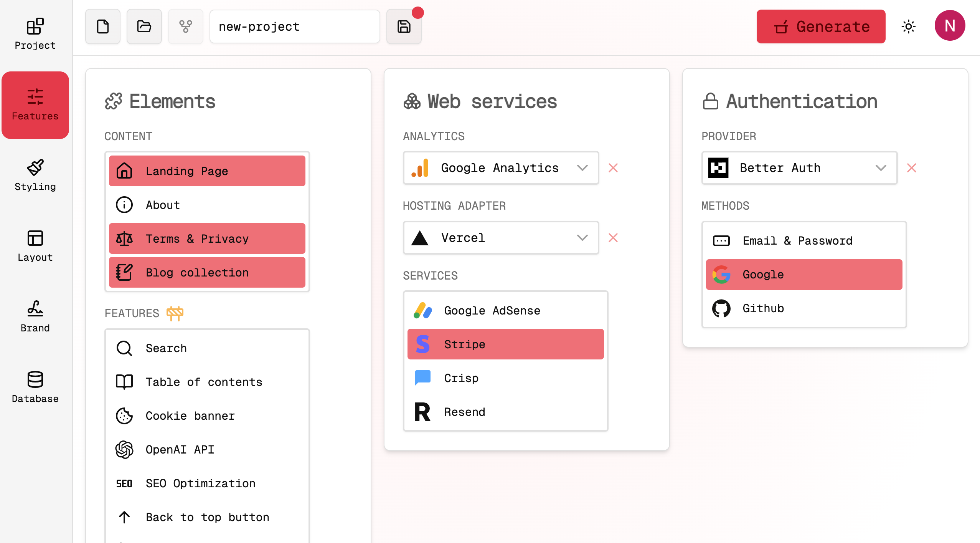
Task: Toggle light/dark theme with sun icon
Action: click(909, 26)
